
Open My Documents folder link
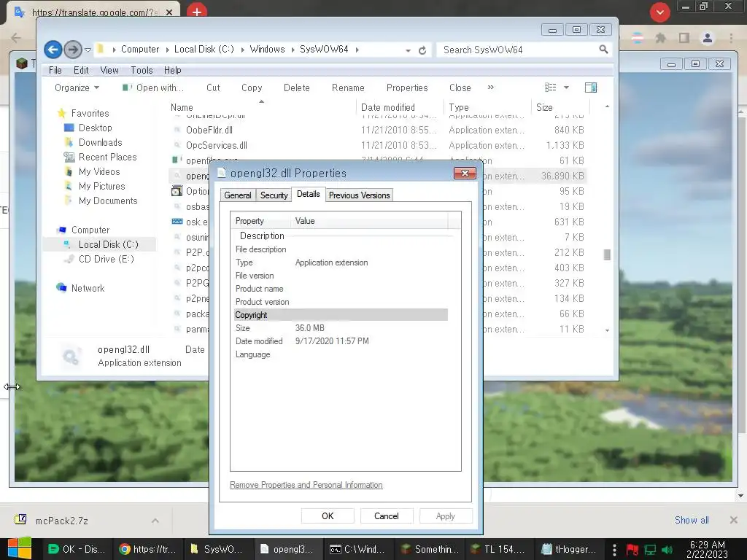(x=108, y=201)
